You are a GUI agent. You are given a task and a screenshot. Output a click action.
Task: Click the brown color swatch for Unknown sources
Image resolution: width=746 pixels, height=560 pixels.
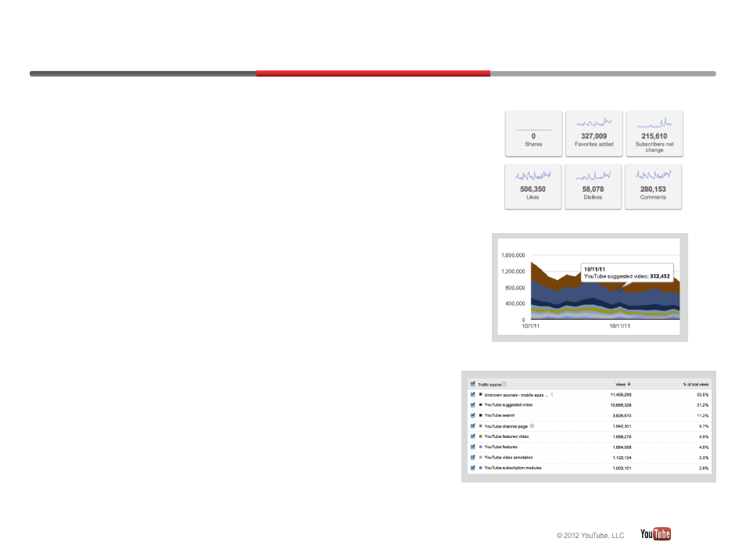[x=480, y=395]
